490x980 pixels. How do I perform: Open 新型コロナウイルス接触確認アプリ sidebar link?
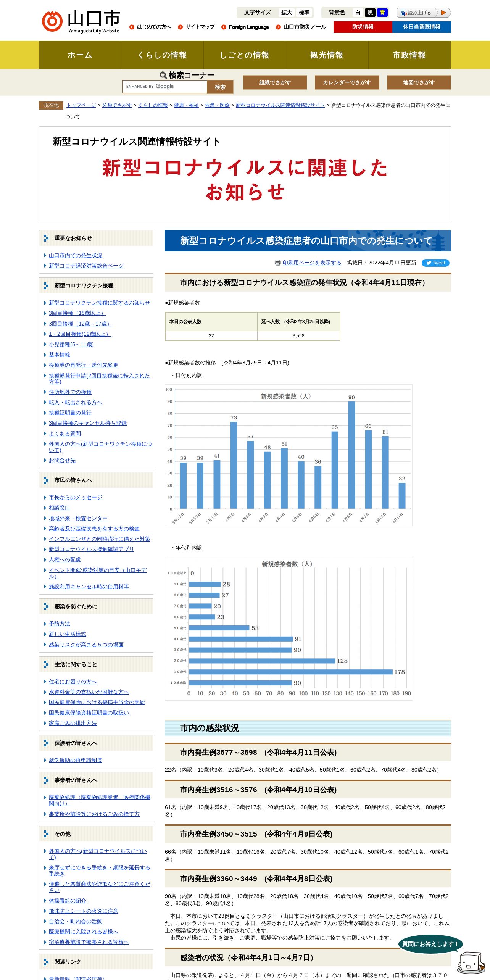[92, 550]
